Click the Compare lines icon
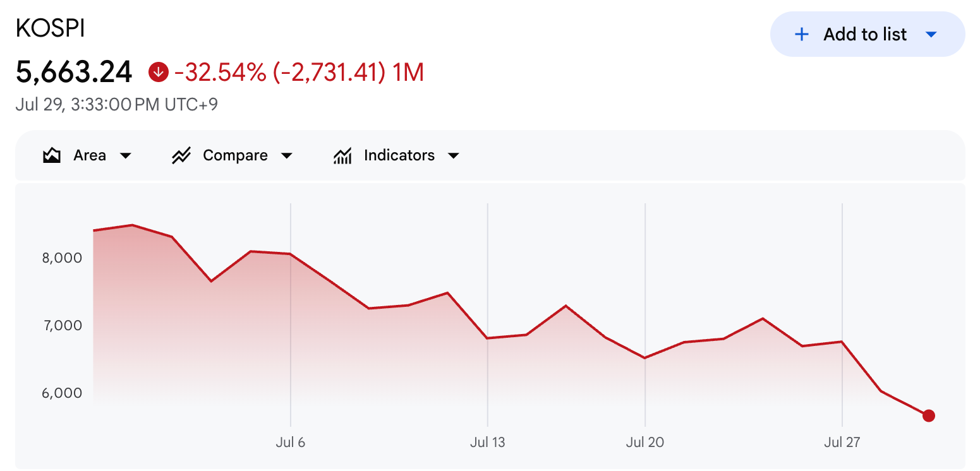The width and height of the screenshot is (980, 471). (x=181, y=155)
